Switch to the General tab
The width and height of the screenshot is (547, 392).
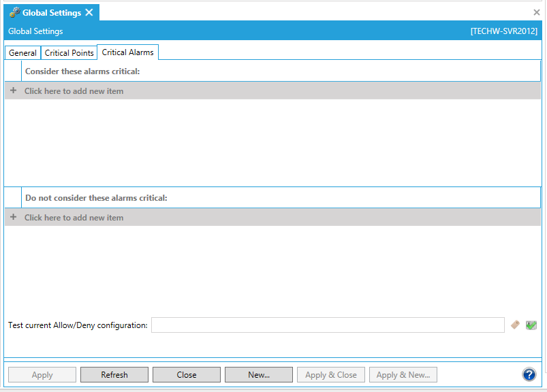[22, 53]
